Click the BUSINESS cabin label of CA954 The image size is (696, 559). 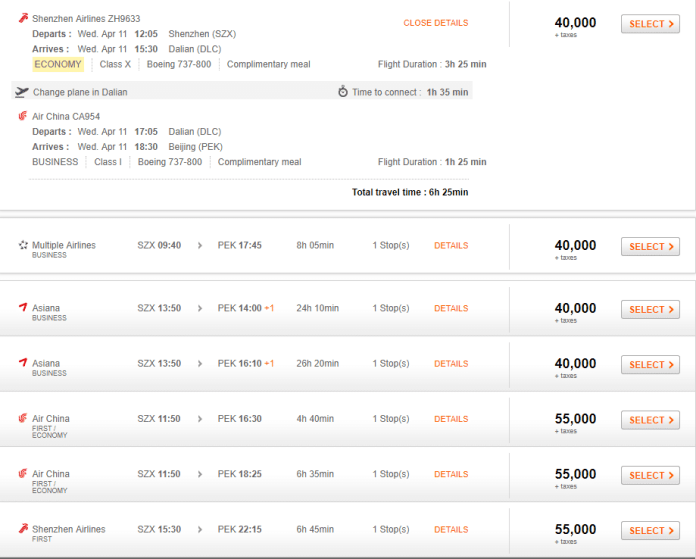pyautogui.click(x=55, y=162)
